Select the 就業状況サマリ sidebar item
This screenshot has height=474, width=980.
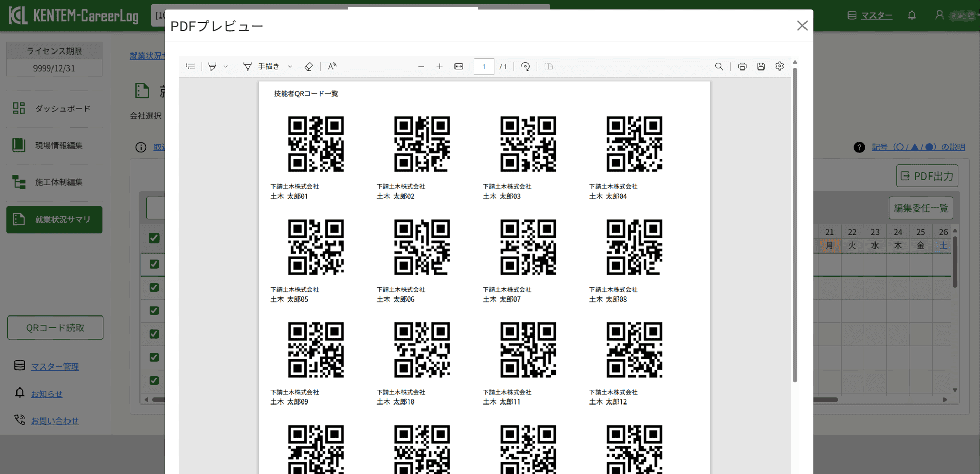pyautogui.click(x=54, y=219)
